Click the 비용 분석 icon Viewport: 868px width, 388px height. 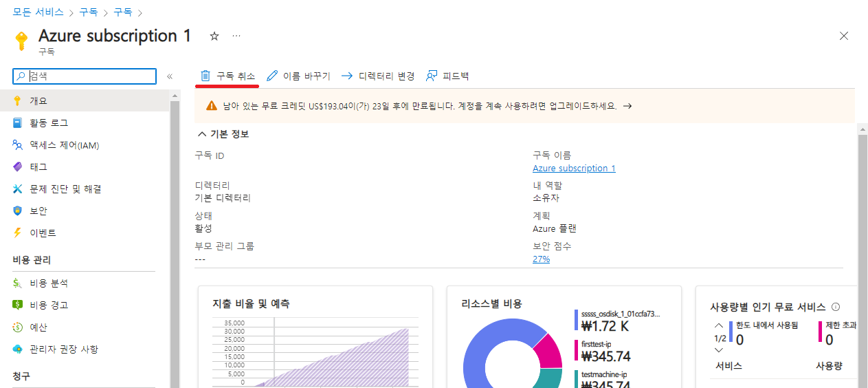tap(18, 283)
